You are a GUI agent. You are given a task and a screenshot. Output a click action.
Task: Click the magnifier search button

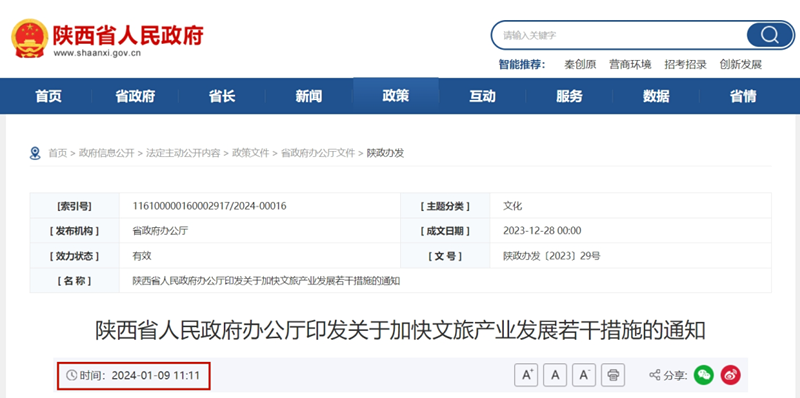click(x=769, y=35)
